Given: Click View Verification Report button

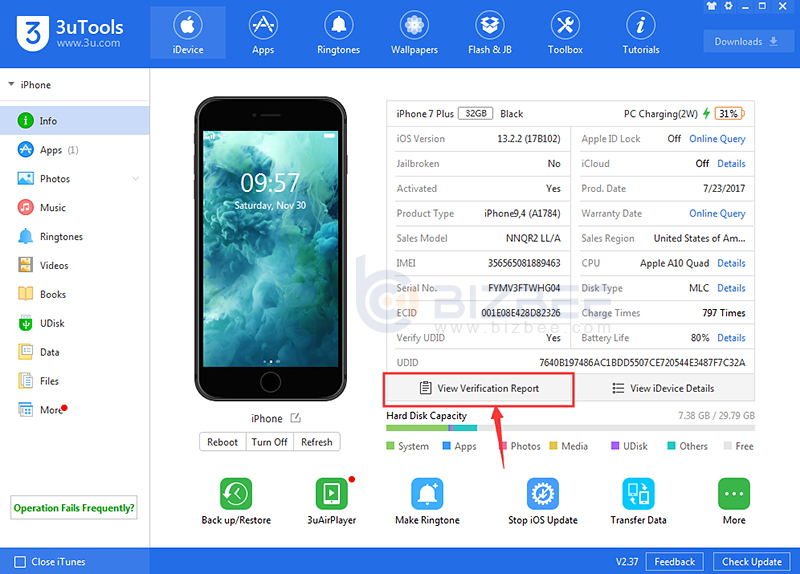Looking at the screenshot, I should tap(479, 389).
